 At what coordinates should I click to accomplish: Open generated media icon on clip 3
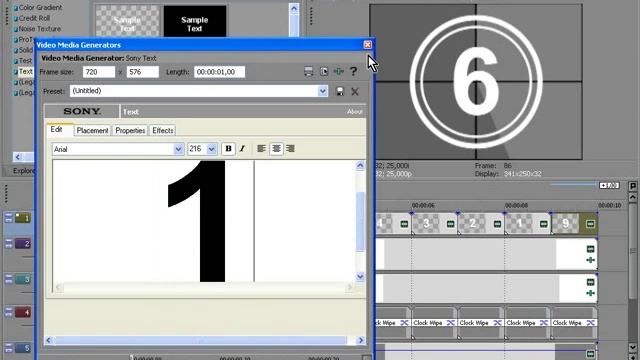451,224
